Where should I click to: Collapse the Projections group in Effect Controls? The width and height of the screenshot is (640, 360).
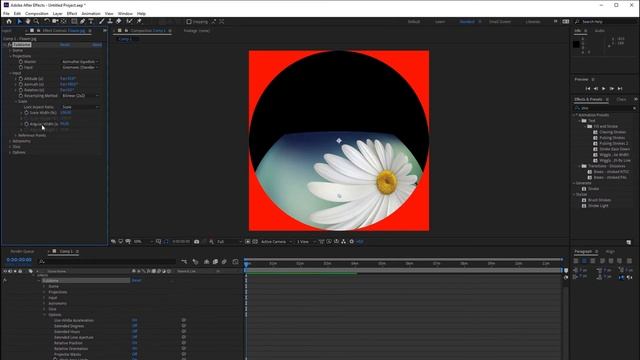(x=11, y=56)
